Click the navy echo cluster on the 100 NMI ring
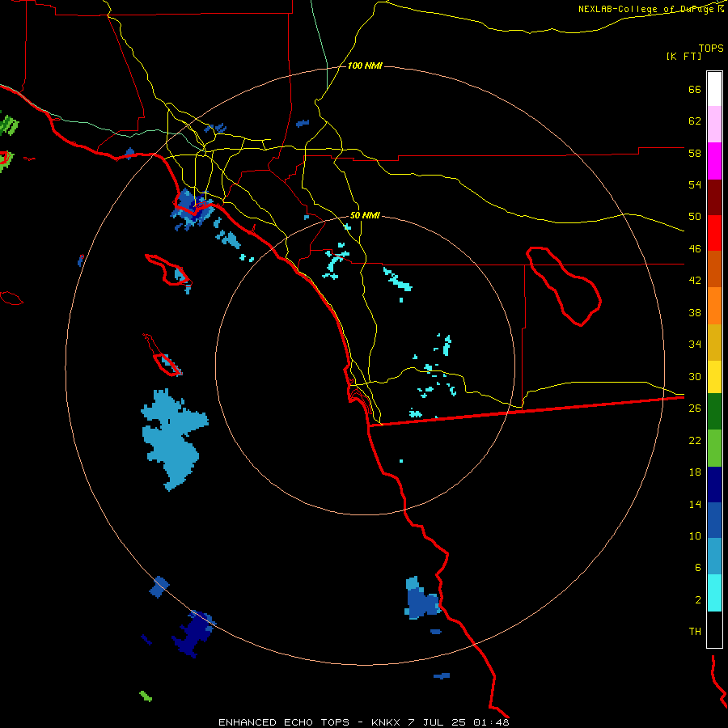This screenshot has height=728, width=728. tap(194, 634)
